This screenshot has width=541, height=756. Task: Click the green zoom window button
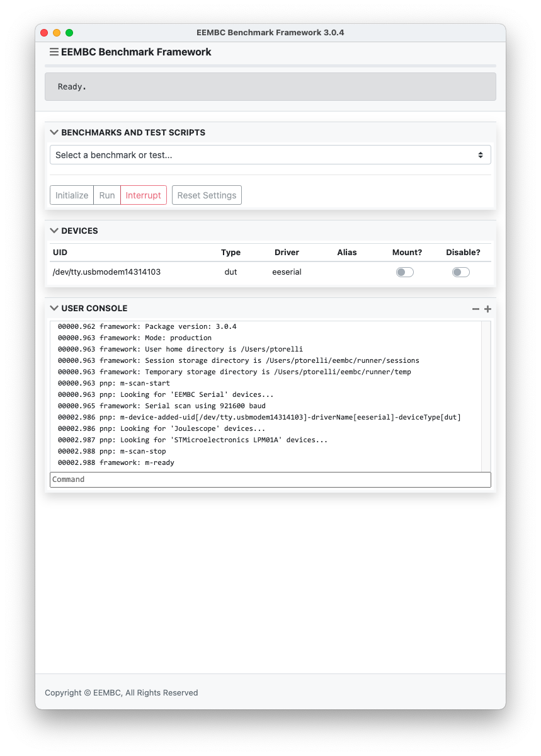69,33
